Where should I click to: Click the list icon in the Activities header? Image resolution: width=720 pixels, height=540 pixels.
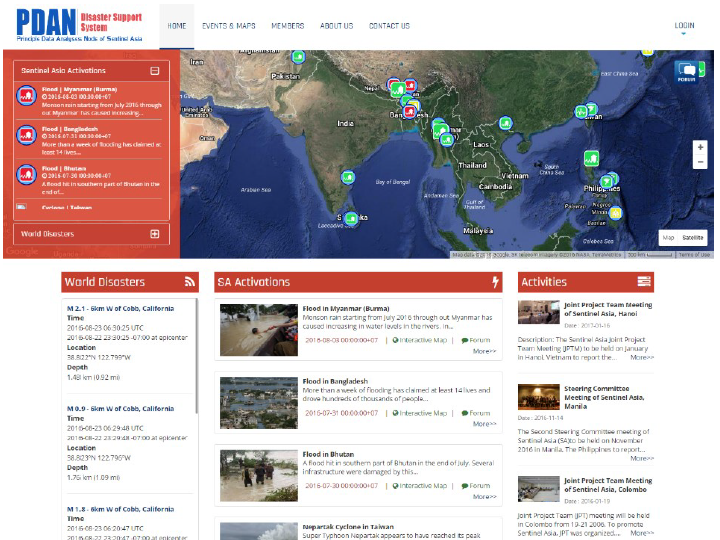[644, 282]
